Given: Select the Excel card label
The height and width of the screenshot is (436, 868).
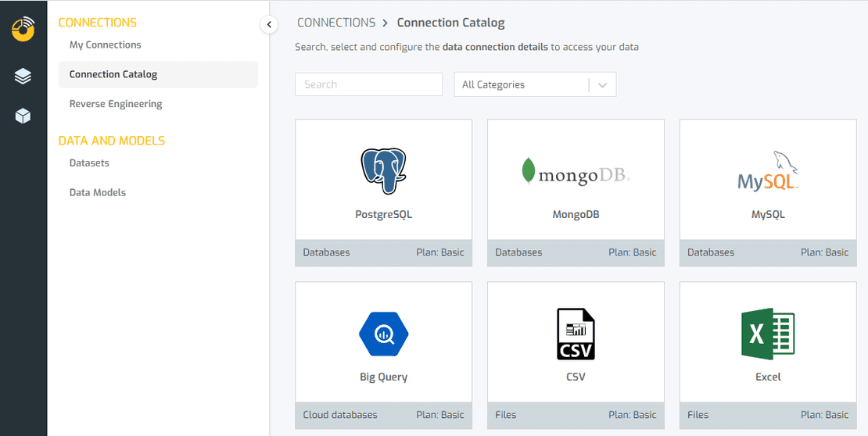Looking at the screenshot, I should [x=768, y=377].
